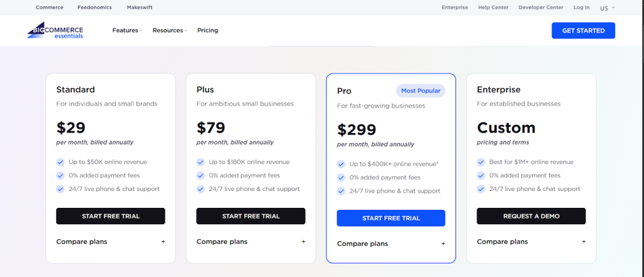Click the BigCommerce Essentials logo
644x277 pixels.
[55, 30]
